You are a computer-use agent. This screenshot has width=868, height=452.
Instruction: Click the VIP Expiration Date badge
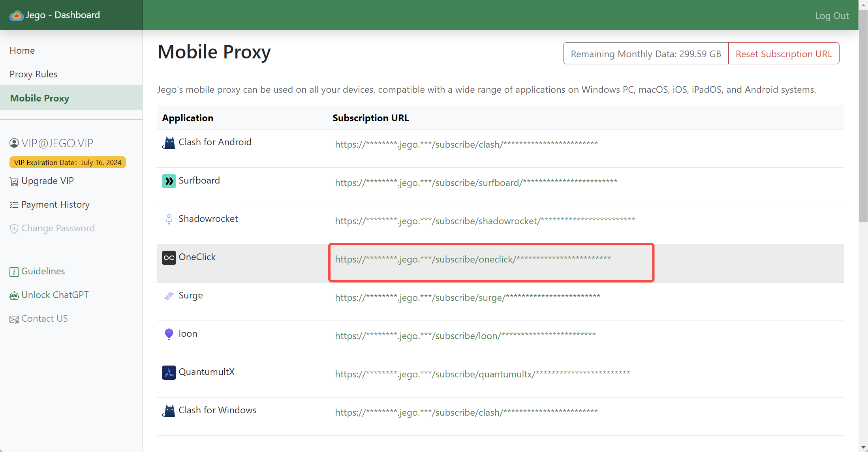pos(68,162)
